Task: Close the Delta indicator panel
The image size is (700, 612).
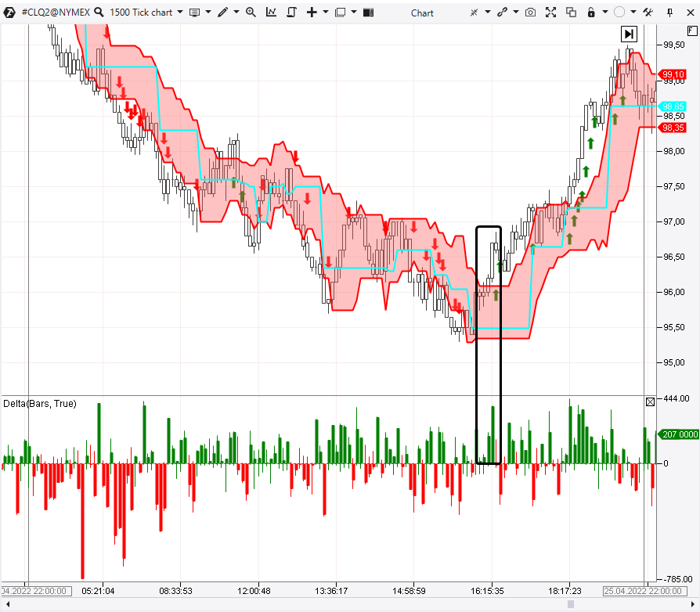Action: 650,402
